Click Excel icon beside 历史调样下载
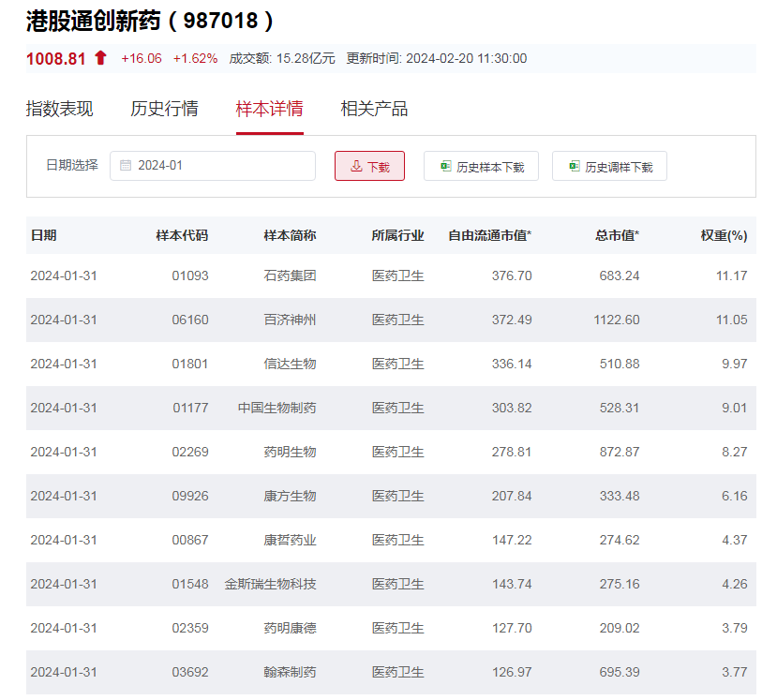The image size is (762, 700). point(574,166)
